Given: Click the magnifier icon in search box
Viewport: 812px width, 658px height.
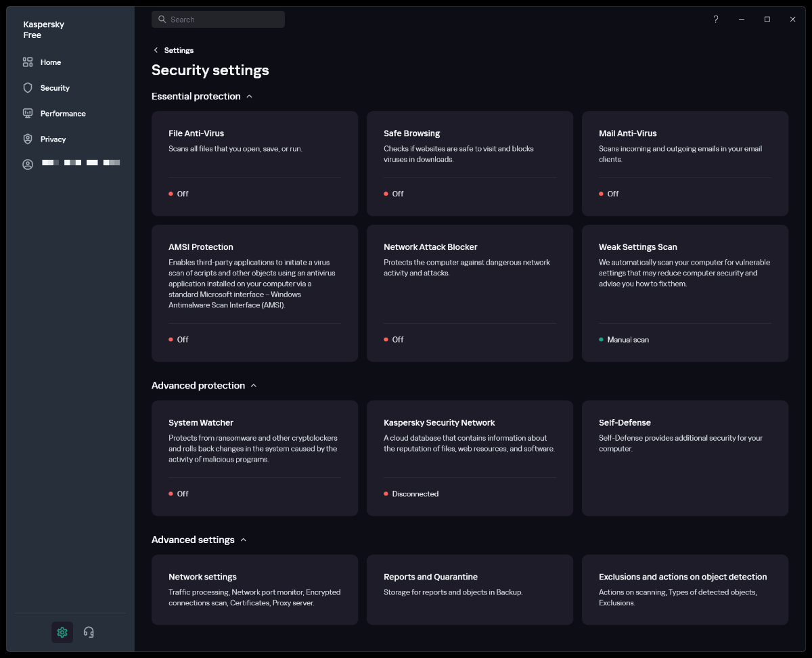Looking at the screenshot, I should tap(162, 20).
